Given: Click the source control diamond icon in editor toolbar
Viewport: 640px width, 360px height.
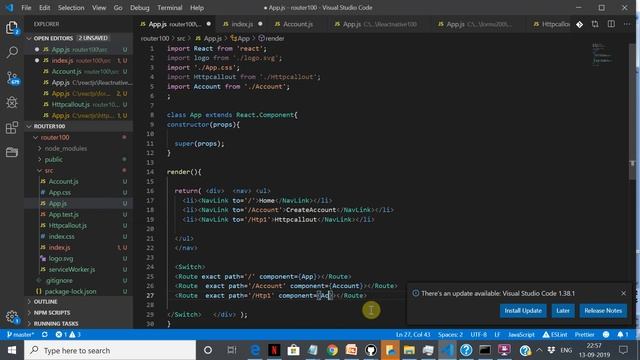Looking at the screenshot, I should [580, 24].
